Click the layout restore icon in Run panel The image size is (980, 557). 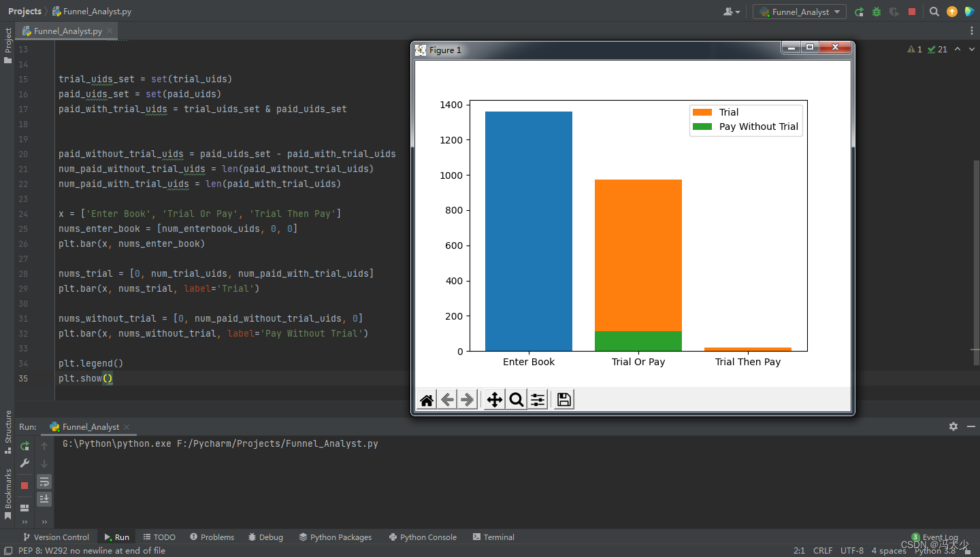(24, 507)
